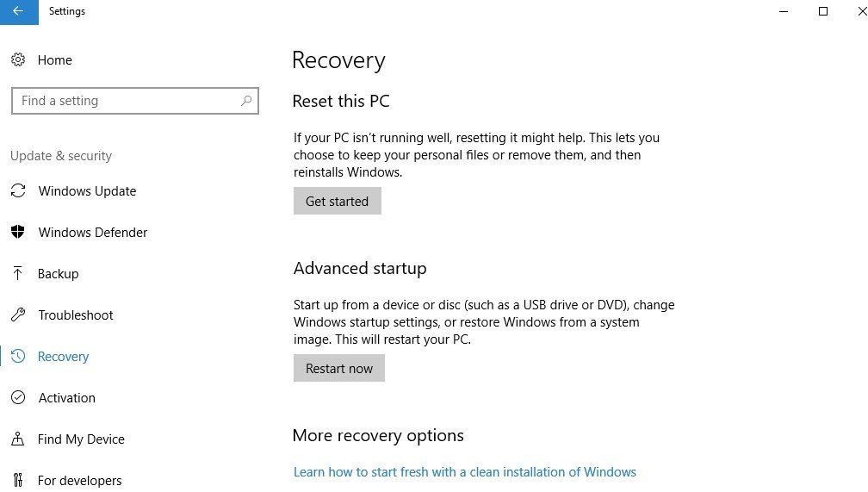
Task: Click the Home gear icon
Action: pos(18,59)
